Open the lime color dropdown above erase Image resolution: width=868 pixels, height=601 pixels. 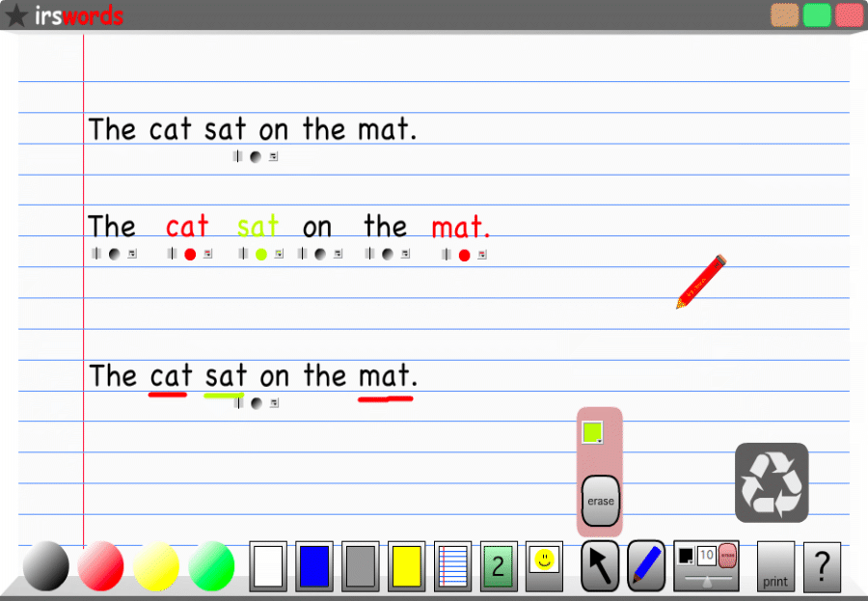592,432
